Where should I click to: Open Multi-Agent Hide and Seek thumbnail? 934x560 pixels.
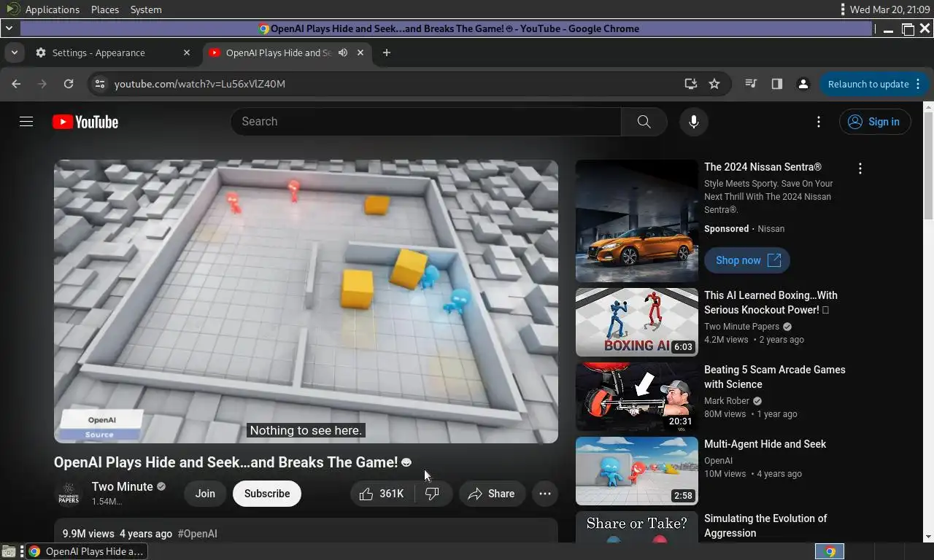click(x=636, y=471)
